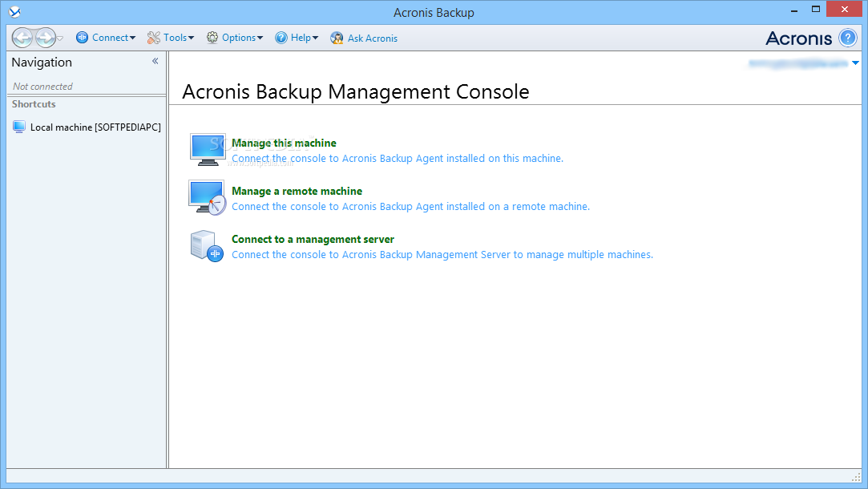Click the Acronis Backup app icon in title bar
Image resolution: width=868 pixels, height=489 pixels.
15,12
